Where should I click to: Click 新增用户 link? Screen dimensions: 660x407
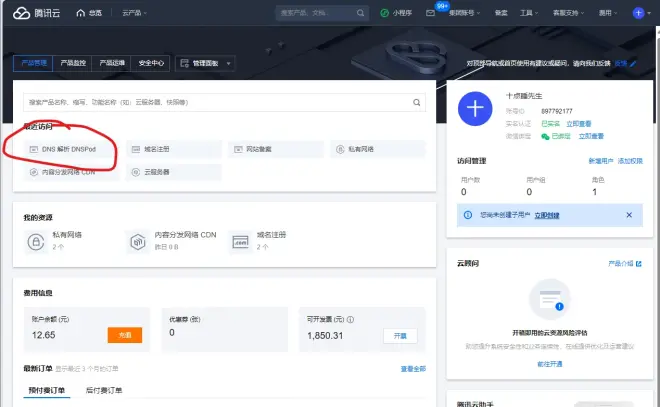pyautogui.click(x=601, y=161)
